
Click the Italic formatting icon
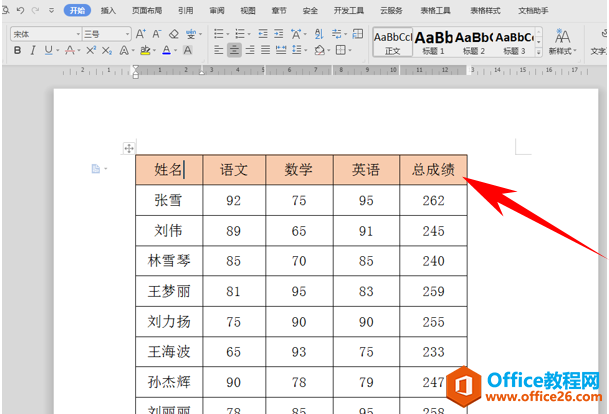point(33,50)
